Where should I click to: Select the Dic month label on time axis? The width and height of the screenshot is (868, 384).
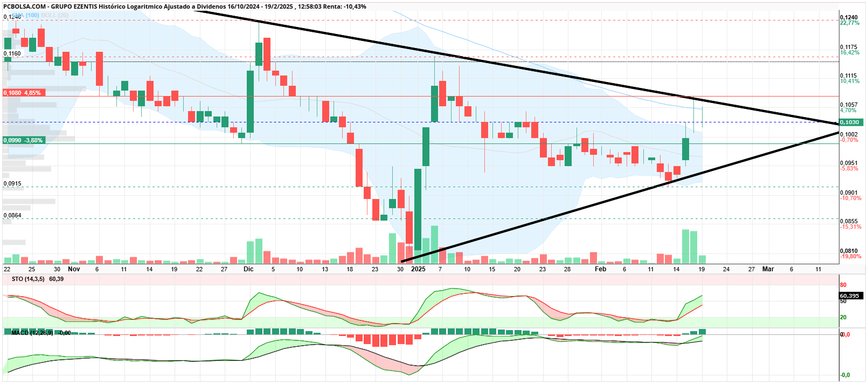pos(248,269)
